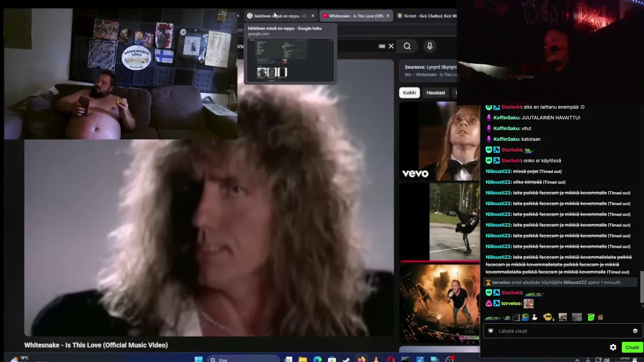Open the on-screen keyboard icon in search box
This screenshot has width=644, height=362.
(382, 46)
